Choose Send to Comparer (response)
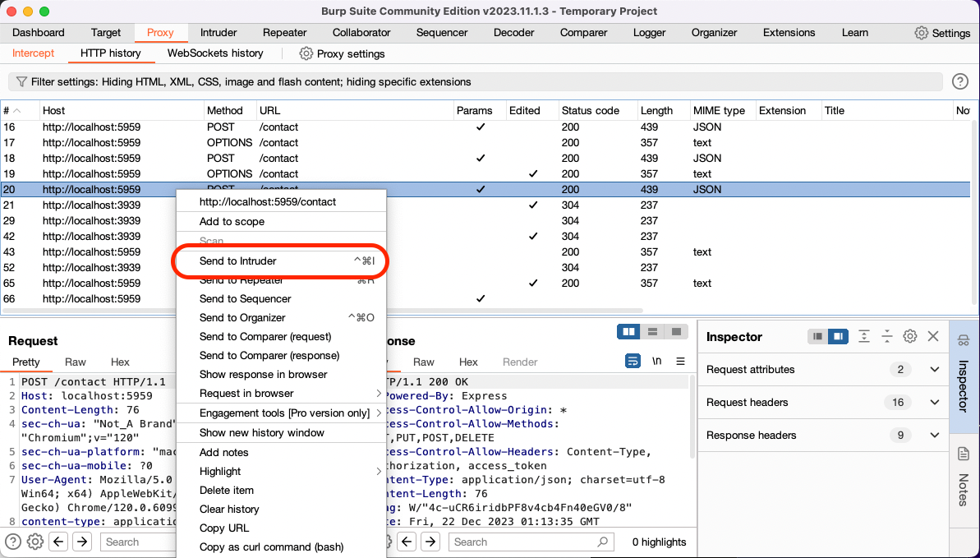 (x=281, y=355)
